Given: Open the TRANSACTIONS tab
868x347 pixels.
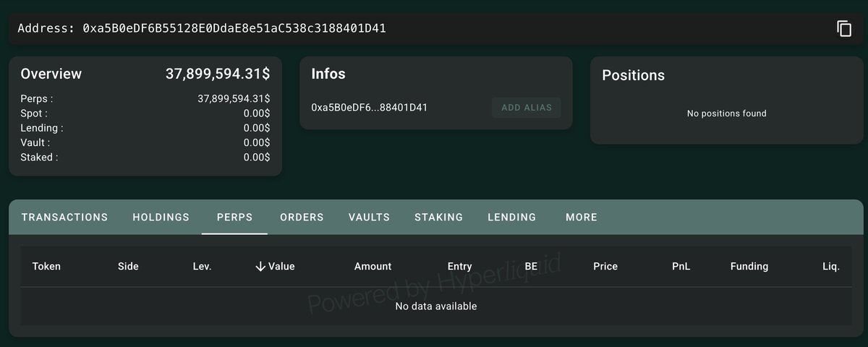Looking at the screenshot, I should pos(64,217).
